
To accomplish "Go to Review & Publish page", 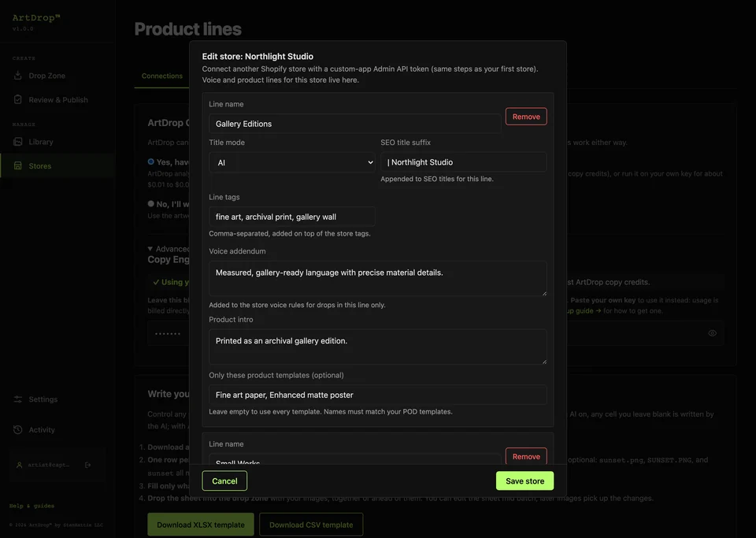I will click(x=57, y=100).
